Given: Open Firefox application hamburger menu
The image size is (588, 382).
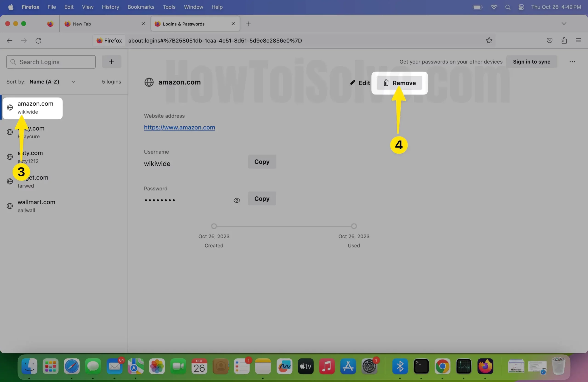Looking at the screenshot, I should 578,41.
